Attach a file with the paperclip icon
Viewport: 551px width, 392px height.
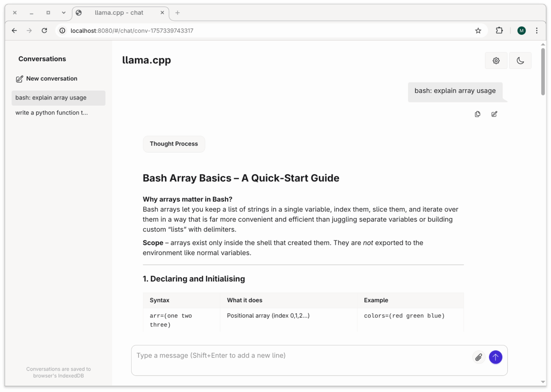click(478, 357)
